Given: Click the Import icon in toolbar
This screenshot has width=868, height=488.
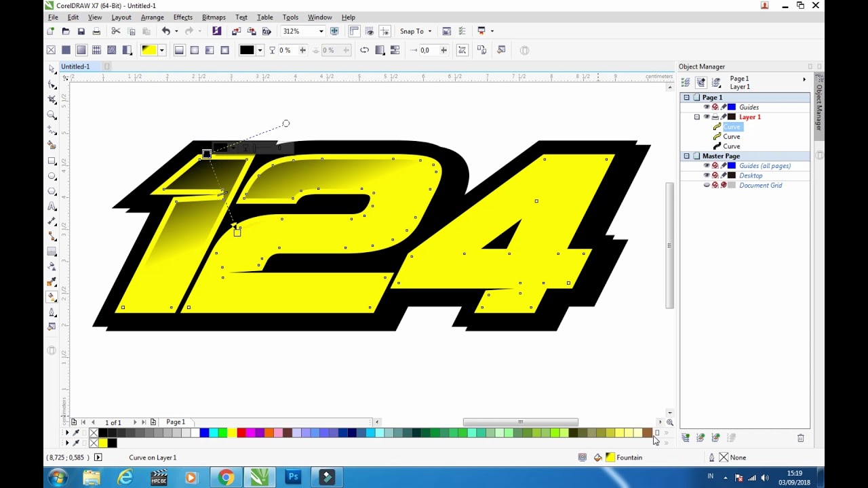Looking at the screenshot, I should [236, 31].
